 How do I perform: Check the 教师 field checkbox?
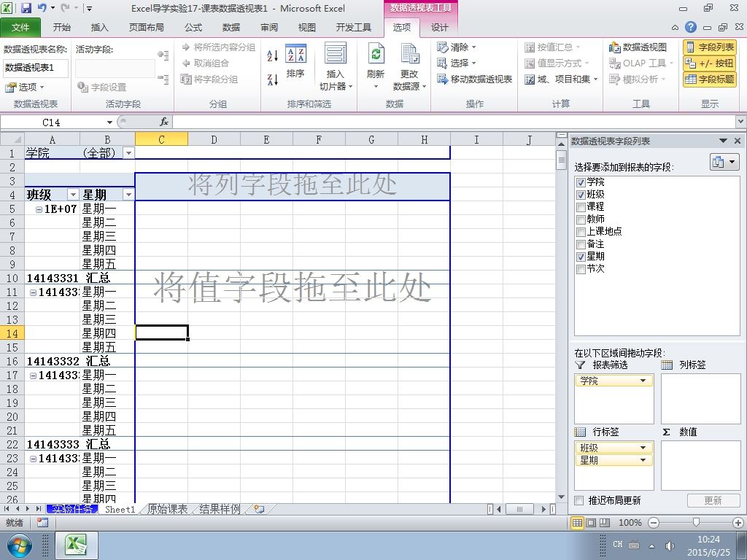pyautogui.click(x=581, y=219)
